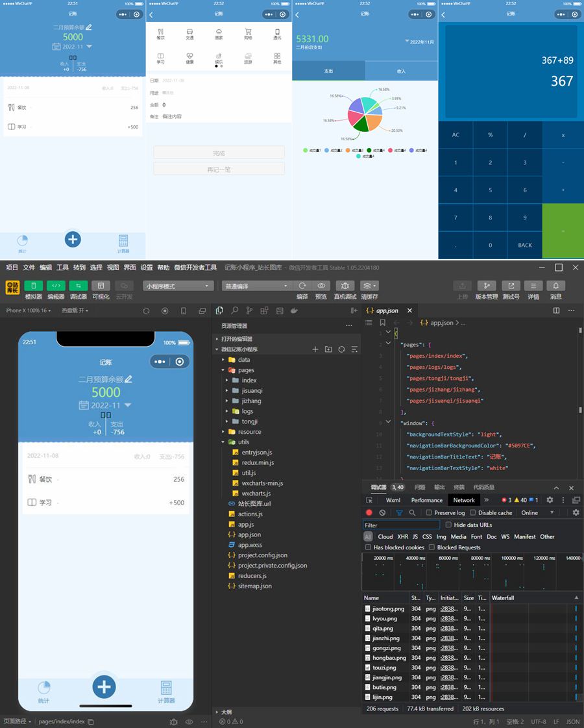Click the 模拟器 simulator toolbar button
Viewport: 584px width, 728px height.
33,286
